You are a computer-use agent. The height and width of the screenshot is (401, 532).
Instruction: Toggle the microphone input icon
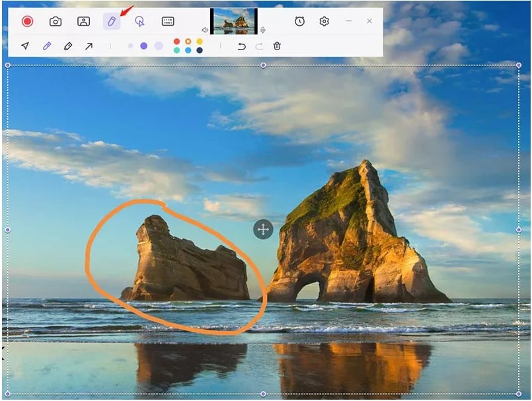coord(262,30)
